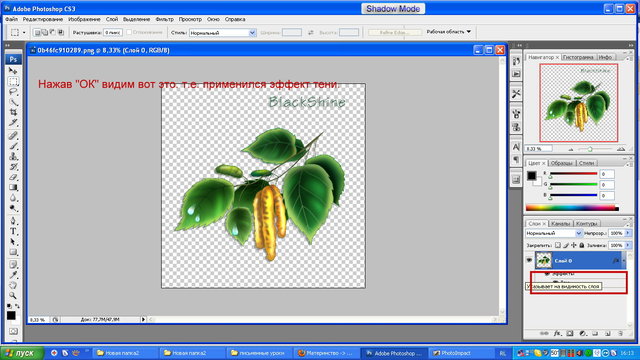Select the Dodge tool

pyautogui.click(x=13, y=208)
